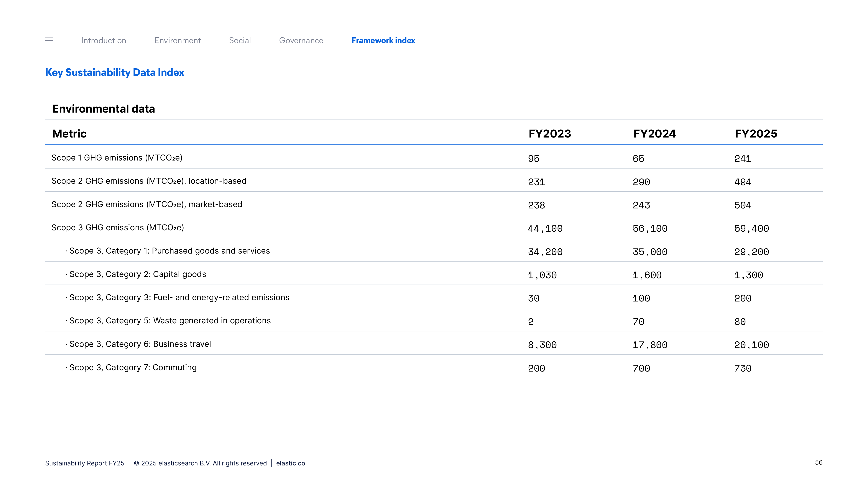The height and width of the screenshot is (488, 868).
Task: Click the 2025 elasticsearch B.V. copyright notice
Action: pyautogui.click(x=200, y=463)
